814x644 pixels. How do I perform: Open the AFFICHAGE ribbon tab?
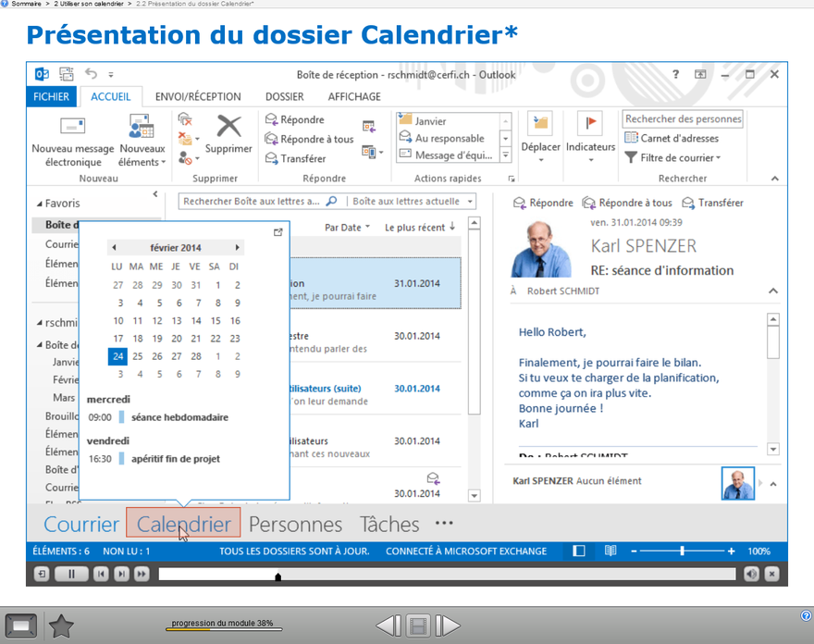point(354,96)
